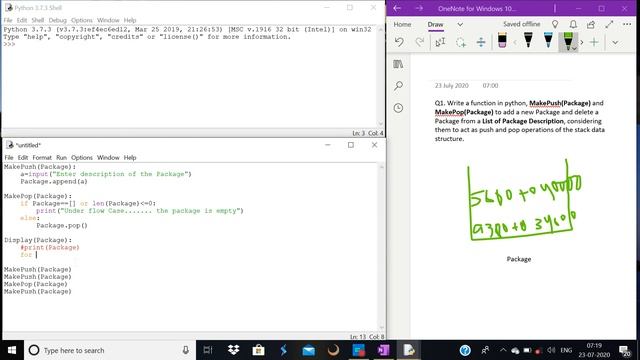This screenshot has height=360, width=640.
Task: Click the Redo icon in OneNote
Action: pos(419,42)
